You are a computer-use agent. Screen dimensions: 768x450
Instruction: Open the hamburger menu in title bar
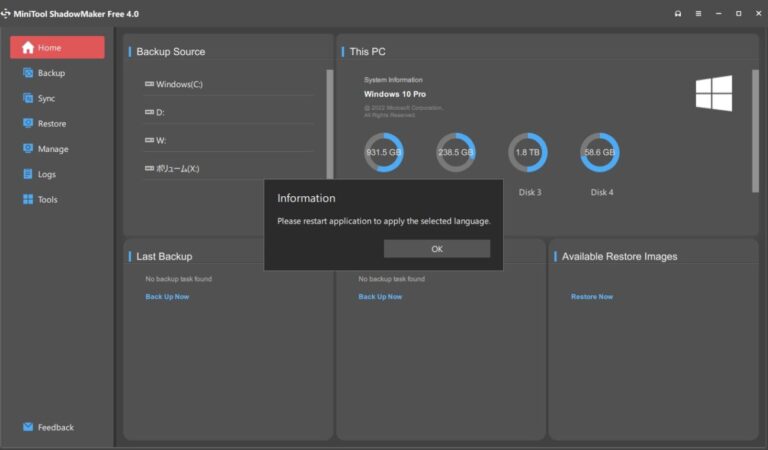699,13
